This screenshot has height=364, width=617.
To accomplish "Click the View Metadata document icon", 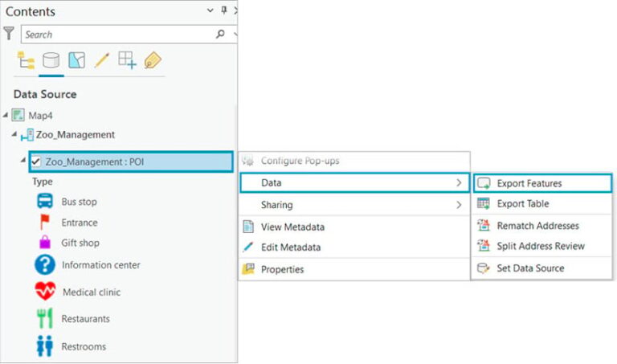I will click(248, 227).
